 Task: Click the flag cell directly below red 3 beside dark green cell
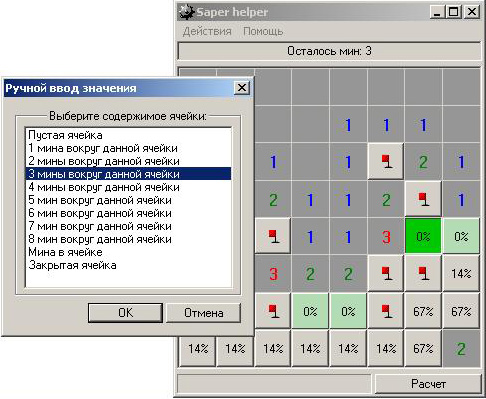386,274
